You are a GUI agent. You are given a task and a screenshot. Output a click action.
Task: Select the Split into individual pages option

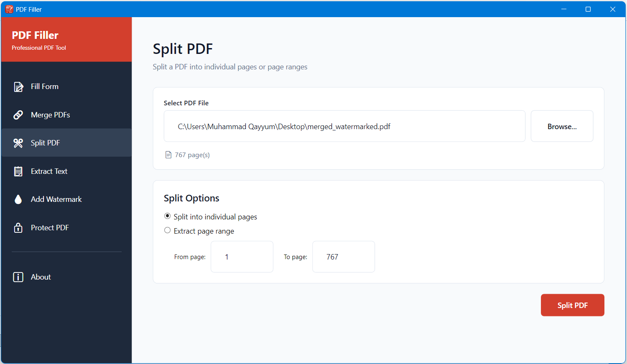tap(167, 216)
